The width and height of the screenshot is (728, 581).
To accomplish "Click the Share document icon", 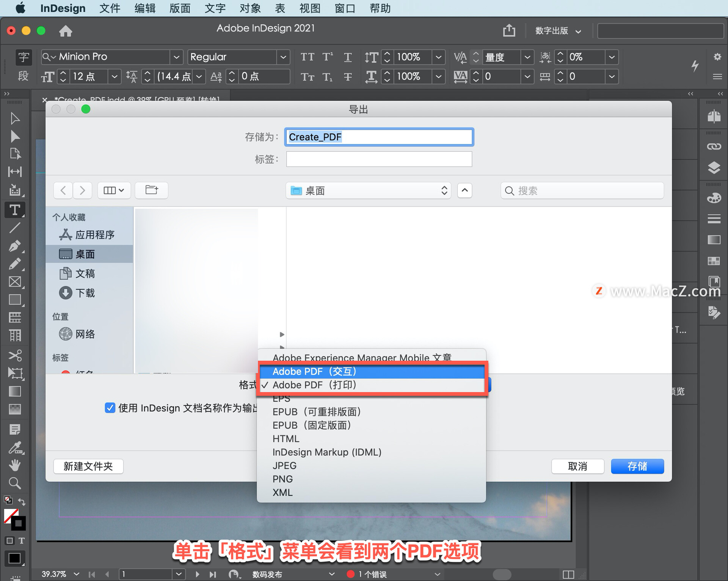I will click(x=509, y=30).
